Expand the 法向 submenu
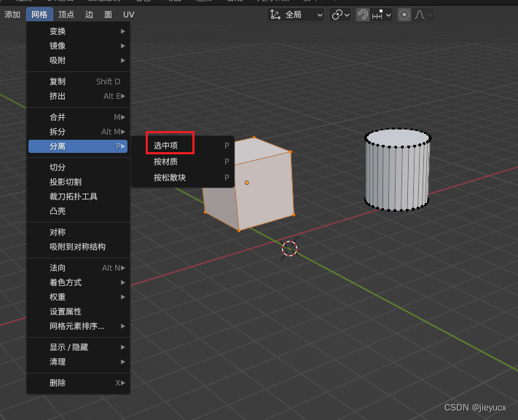Image resolution: width=518 pixels, height=420 pixels. click(x=78, y=268)
